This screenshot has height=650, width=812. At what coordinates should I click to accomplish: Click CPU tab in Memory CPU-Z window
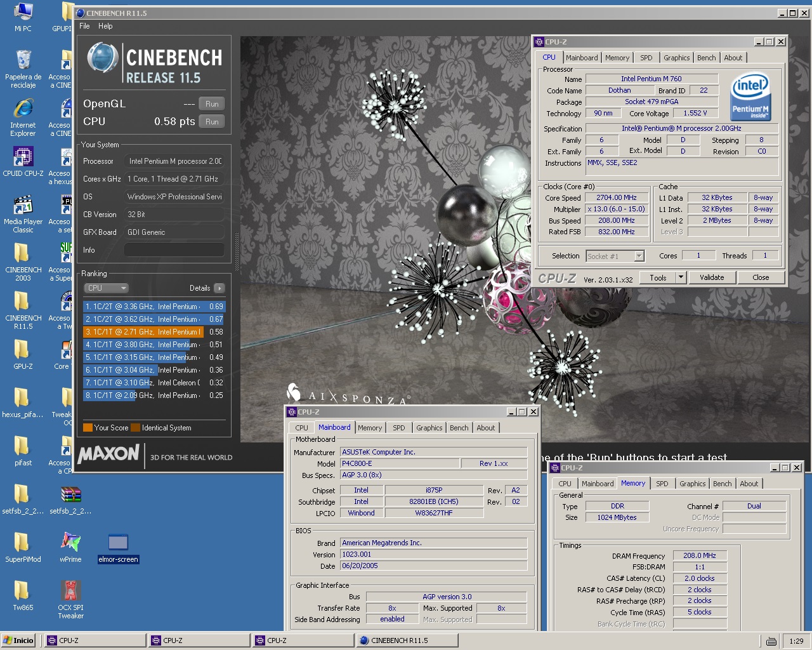[x=565, y=484]
